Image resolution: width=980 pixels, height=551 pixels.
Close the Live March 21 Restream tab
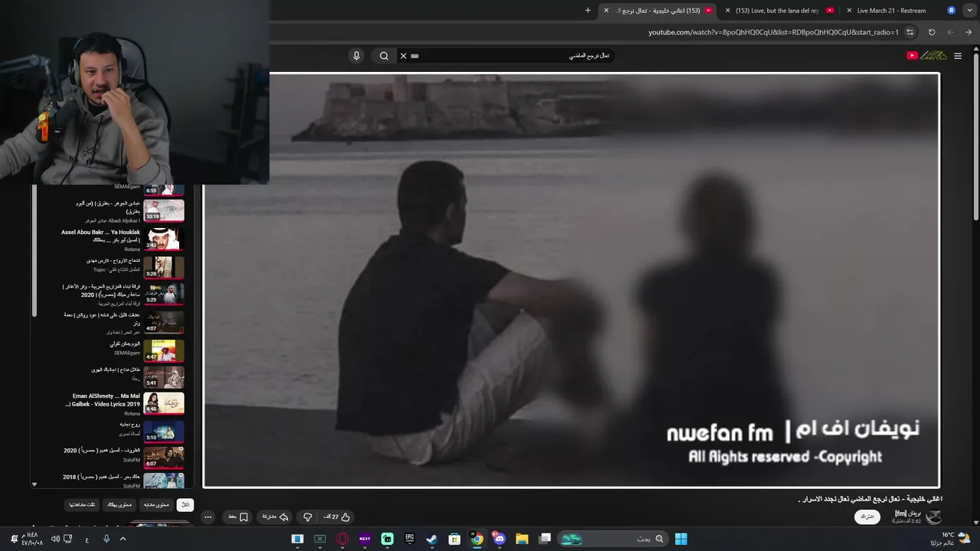coord(849,11)
